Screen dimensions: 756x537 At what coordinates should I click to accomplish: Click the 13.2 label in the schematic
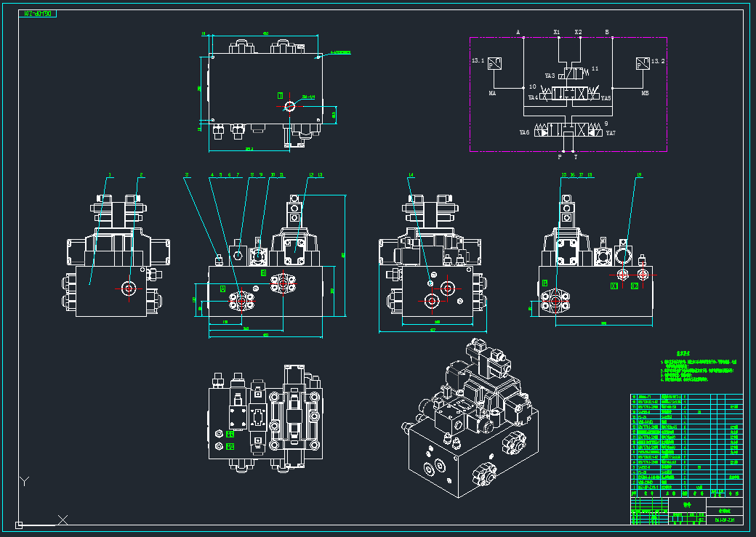(x=658, y=61)
